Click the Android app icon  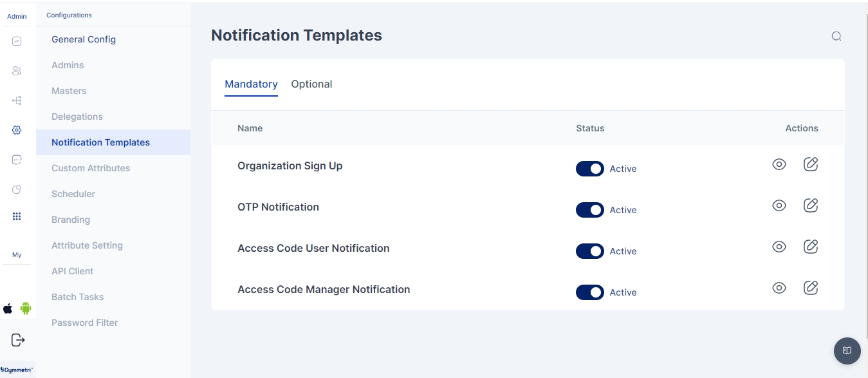point(26,308)
